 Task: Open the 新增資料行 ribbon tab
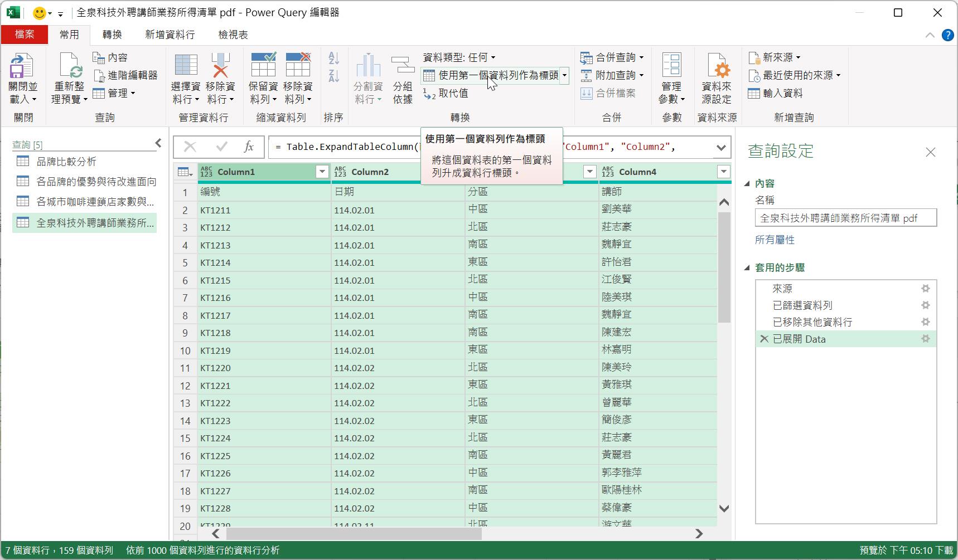tap(170, 35)
